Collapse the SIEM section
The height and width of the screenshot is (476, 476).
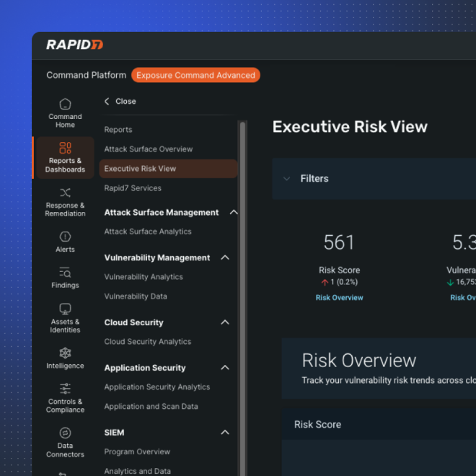[x=225, y=432]
